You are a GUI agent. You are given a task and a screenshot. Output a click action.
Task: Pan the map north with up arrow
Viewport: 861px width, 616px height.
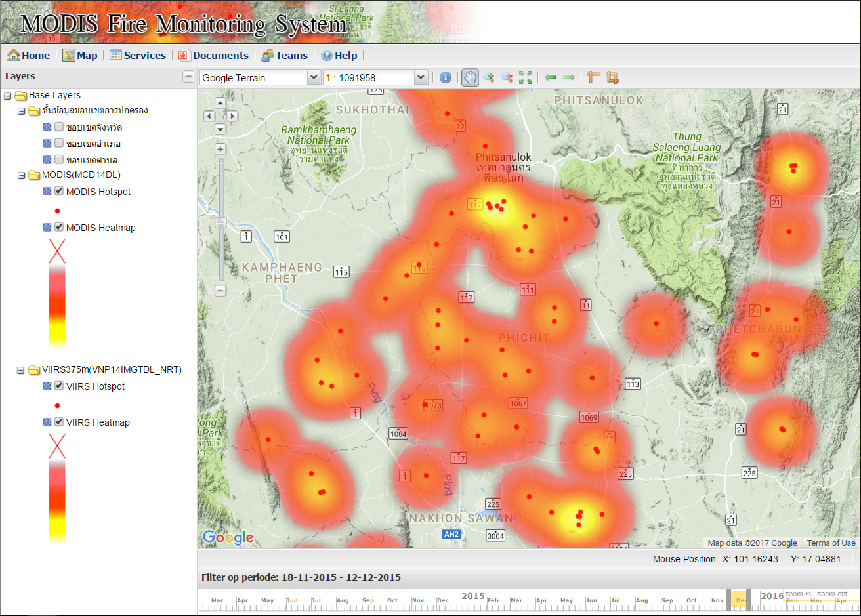pos(220,103)
